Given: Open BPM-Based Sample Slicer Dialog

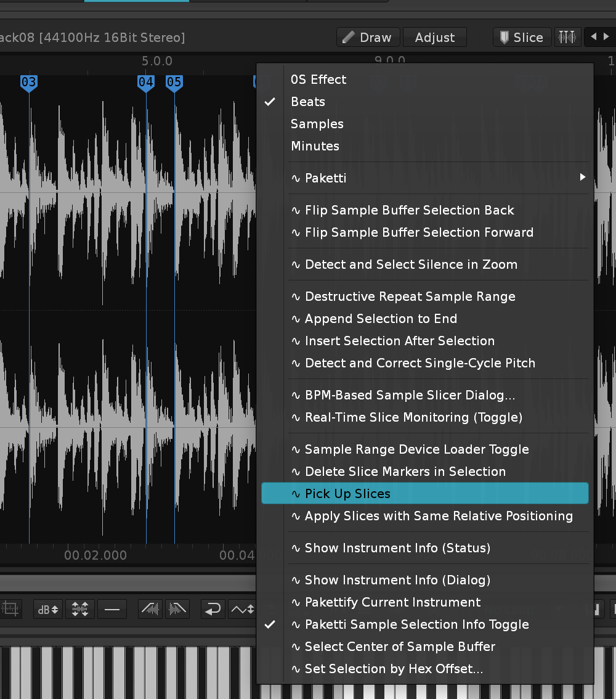Looking at the screenshot, I should (410, 395).
